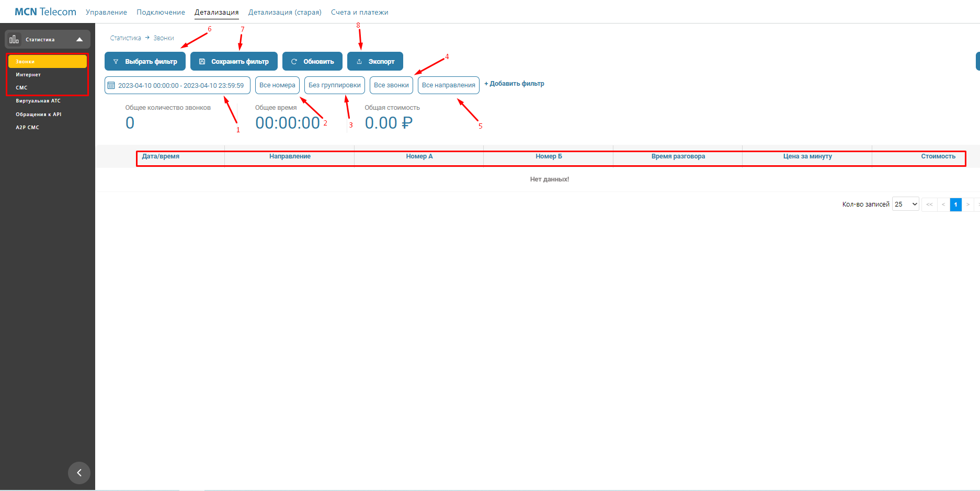Open the Все направления filter
Image resolution: width=980 pixels, height=491 pixels.
[449, 85]
